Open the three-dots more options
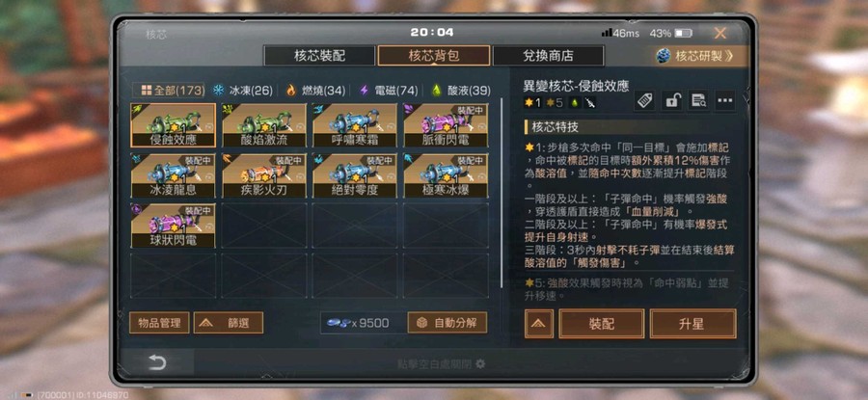This screenshot has width=868, height=400. (725, 100)
